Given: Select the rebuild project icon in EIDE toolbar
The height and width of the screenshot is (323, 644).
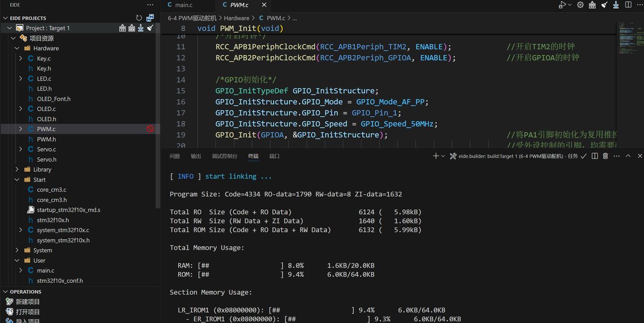Looking at the screenshot, I should point(132,28).
